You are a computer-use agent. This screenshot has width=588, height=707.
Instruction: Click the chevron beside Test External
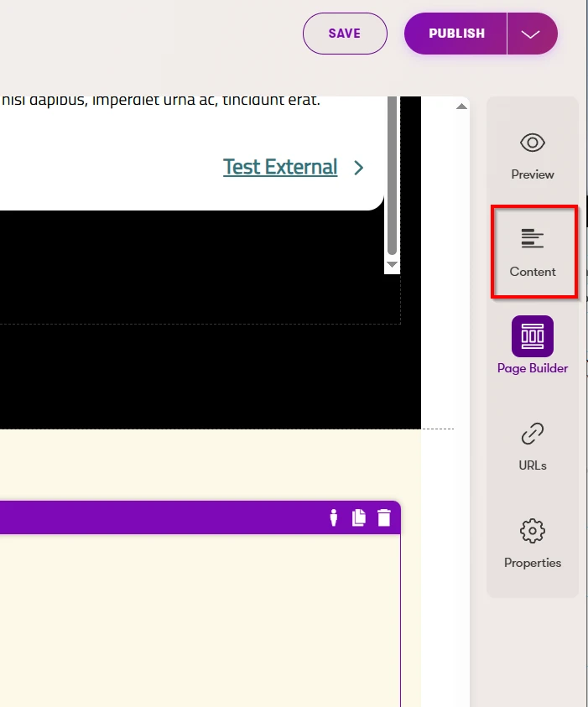pos(359,168)
